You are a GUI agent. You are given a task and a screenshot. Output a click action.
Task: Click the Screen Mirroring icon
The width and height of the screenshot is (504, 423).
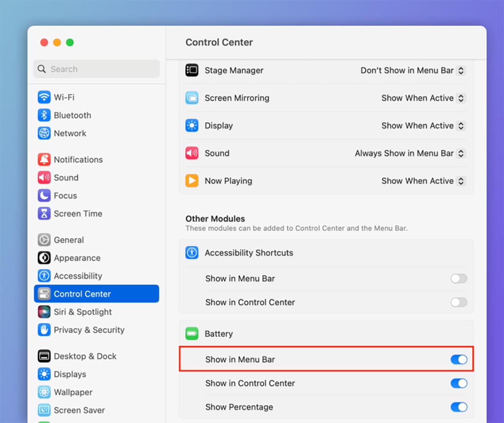tap(192, 98)
